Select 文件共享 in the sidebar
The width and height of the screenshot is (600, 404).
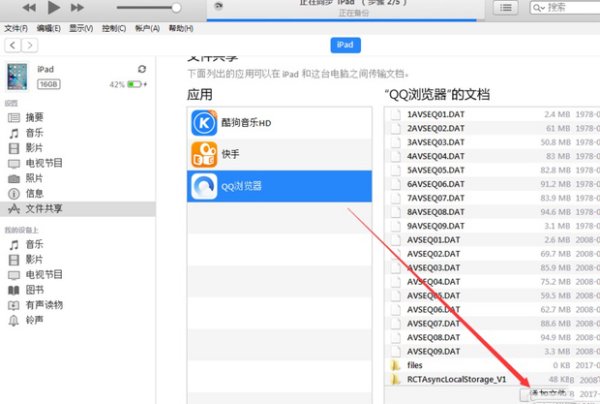[77, 209]
